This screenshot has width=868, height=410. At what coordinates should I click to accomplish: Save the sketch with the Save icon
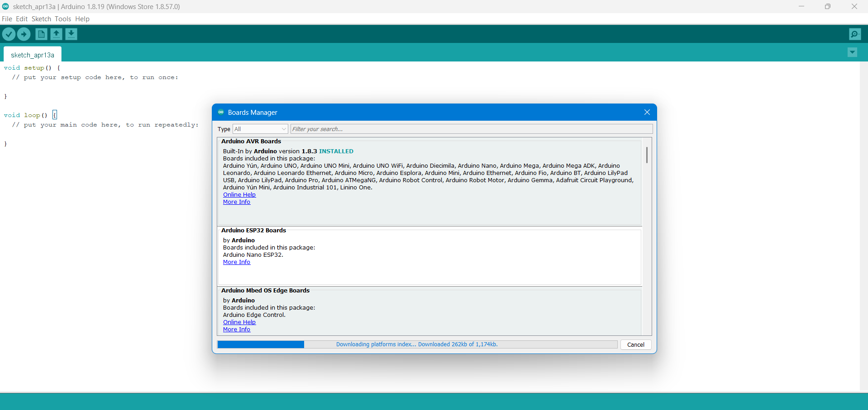71,34
